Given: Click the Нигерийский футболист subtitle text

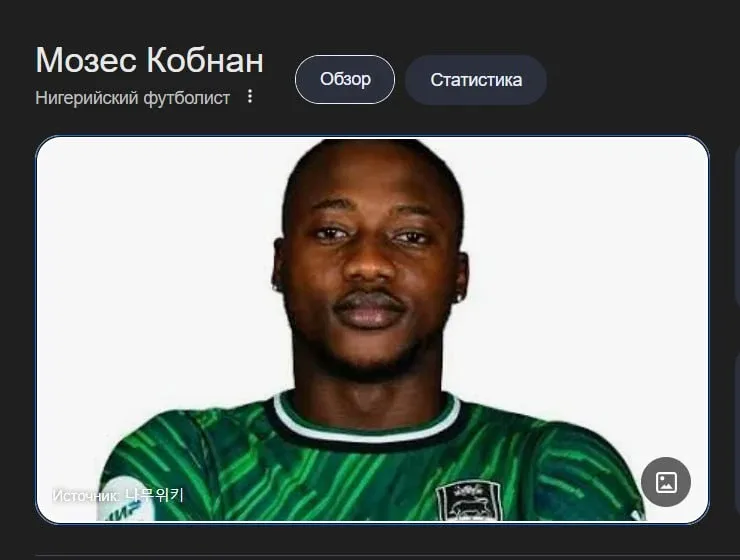Looking at the screenshot, I should pyautogui.click(x=133, y=98).
